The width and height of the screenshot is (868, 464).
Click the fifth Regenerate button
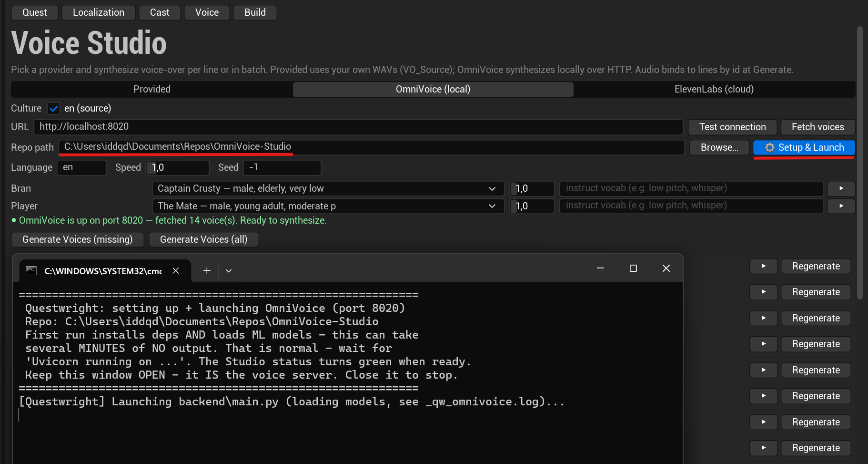(816, 370)
